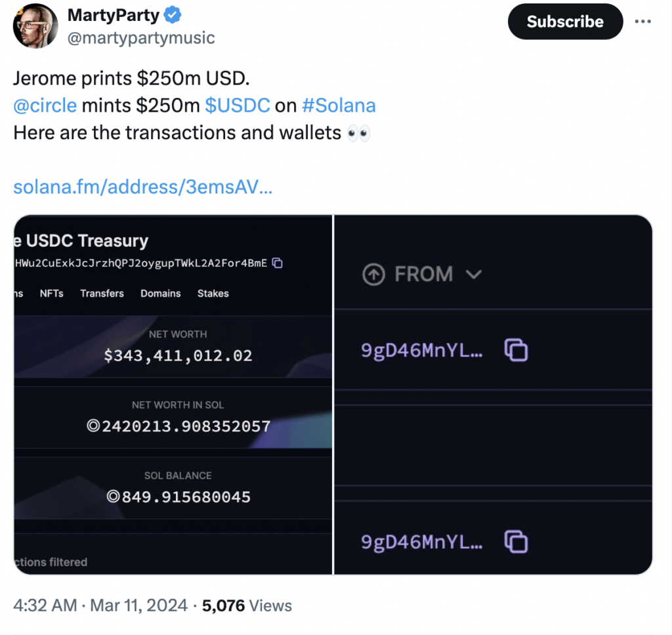The image size is (672, 635).
Task: Copy the USDC Treasury address
Action: pyautogui.click(x=278, y=263)
